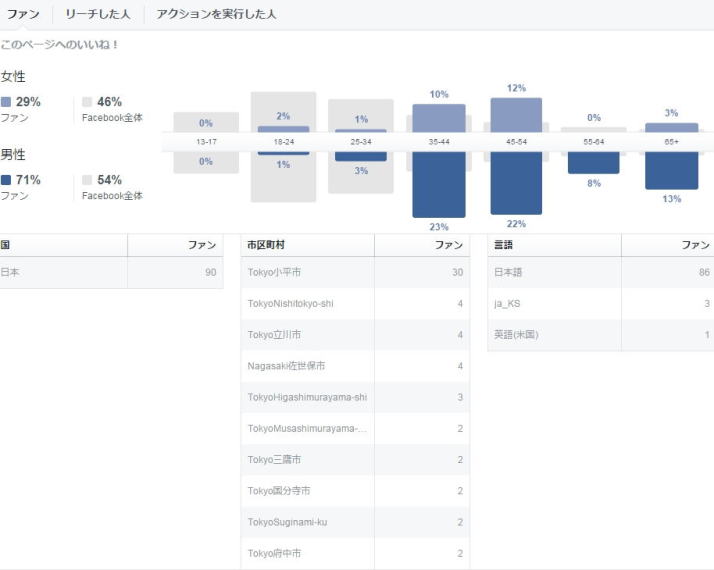Click the 65+ age group label

tap(672, 142)
